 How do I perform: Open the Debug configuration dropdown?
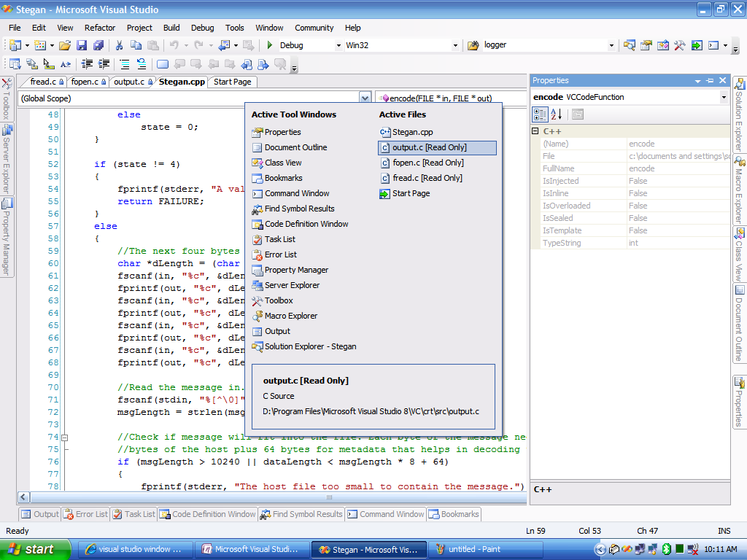pyautogui.click(x=338, y=45)
